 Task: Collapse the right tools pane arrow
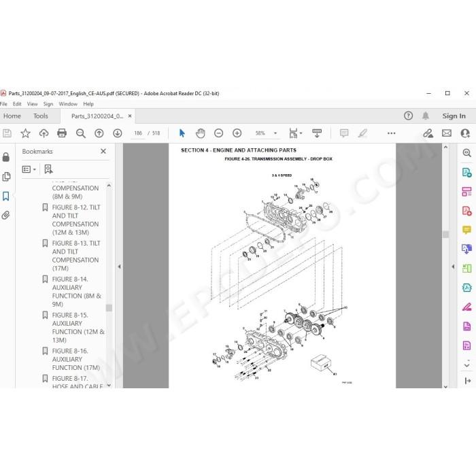(454, 267)
